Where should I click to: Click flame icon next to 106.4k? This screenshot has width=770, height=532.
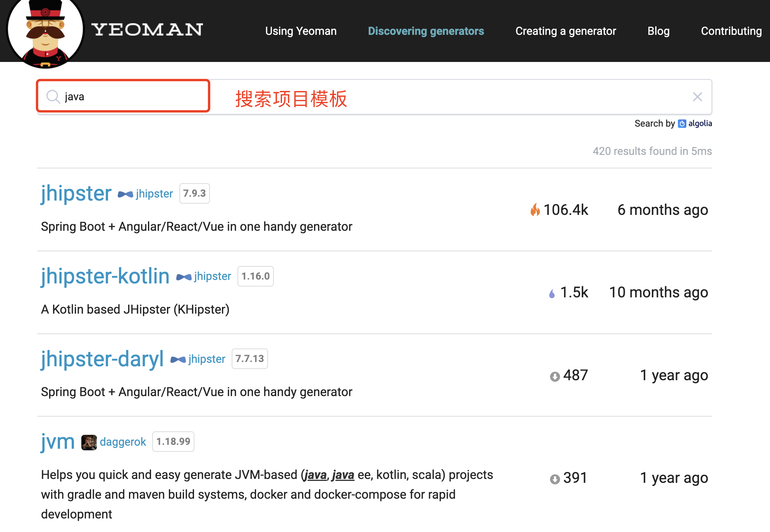535,210
